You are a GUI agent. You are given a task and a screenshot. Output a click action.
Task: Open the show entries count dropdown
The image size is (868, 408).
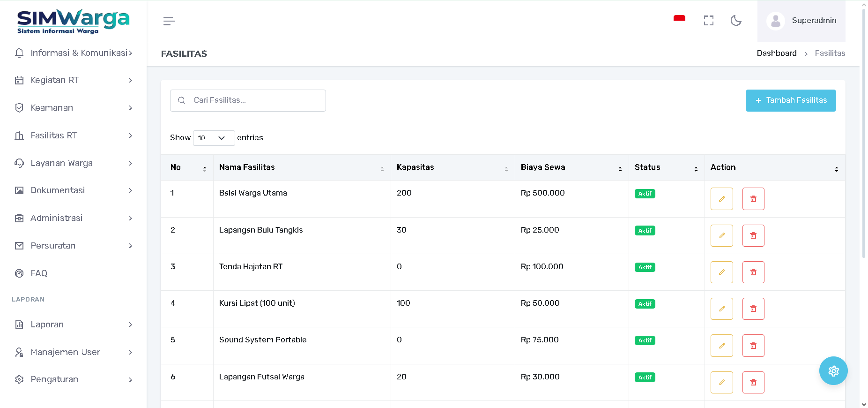(x=214, y=138)
